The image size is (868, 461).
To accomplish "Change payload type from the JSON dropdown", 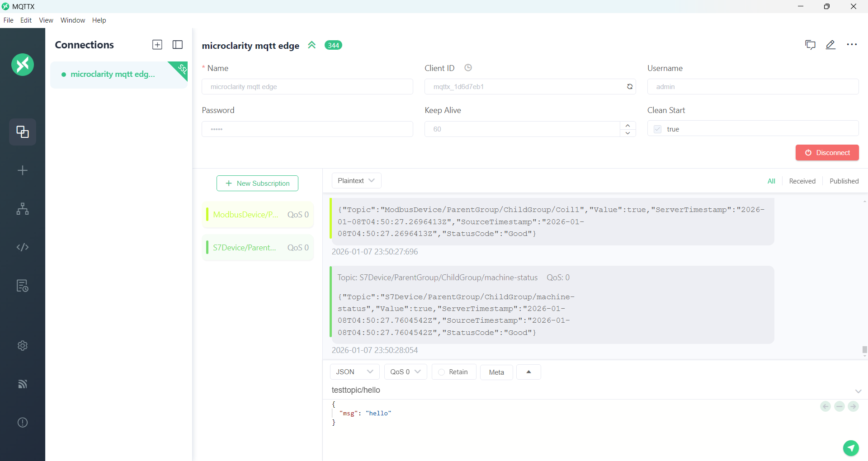I will coord(354,372).
